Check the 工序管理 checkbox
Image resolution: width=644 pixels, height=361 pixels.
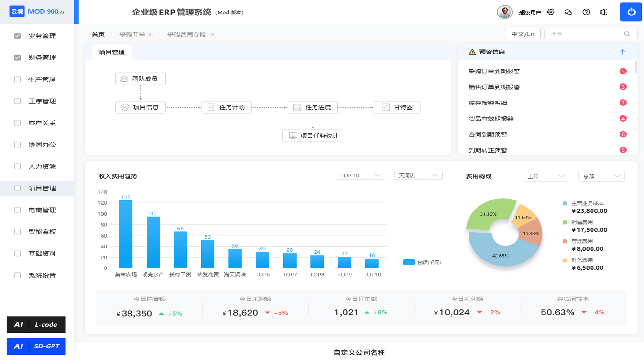coord(18,101)
